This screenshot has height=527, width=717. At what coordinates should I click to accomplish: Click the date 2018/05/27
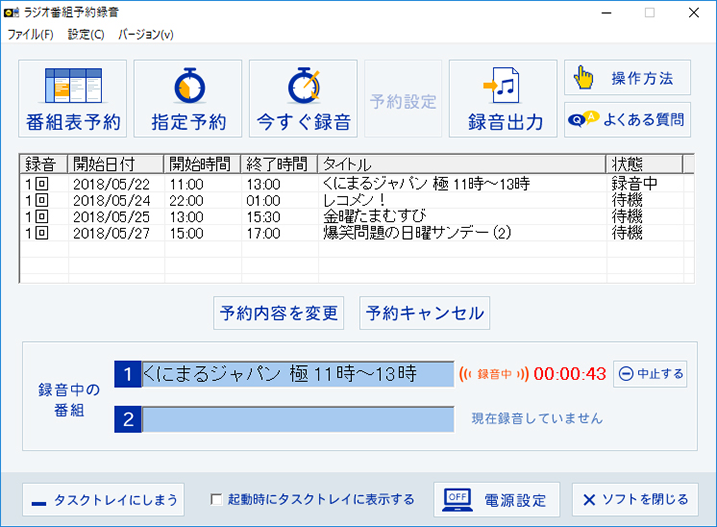click(112, 233)
